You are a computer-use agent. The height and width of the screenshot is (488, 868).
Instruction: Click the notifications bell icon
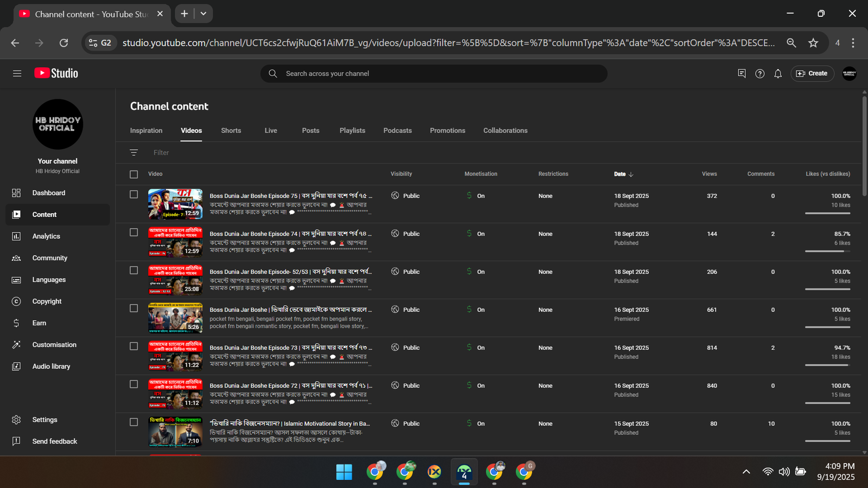(778, 74)
